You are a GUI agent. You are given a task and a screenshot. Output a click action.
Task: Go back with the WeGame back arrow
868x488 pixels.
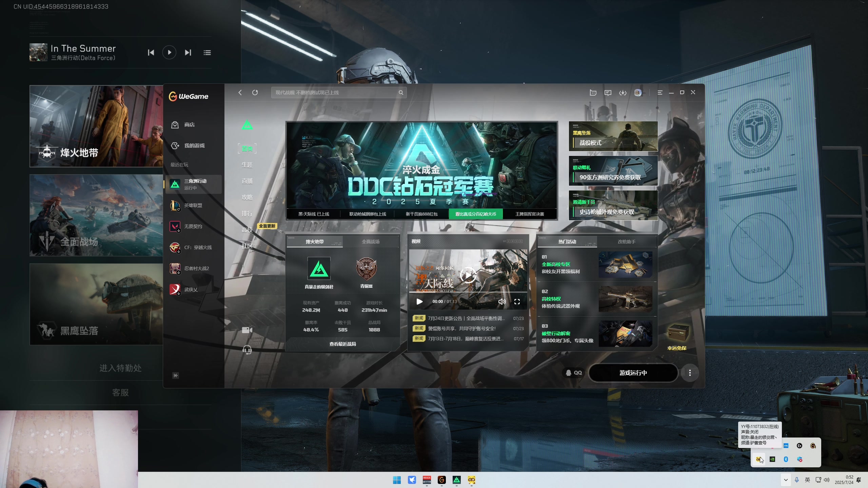point(240,93)
